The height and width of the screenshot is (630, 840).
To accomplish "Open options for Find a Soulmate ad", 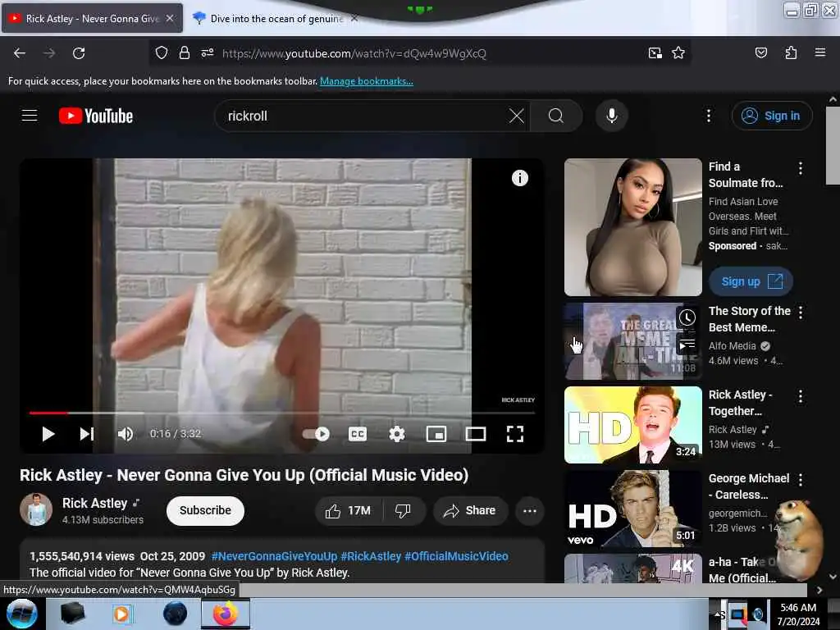I will [801, 168].
